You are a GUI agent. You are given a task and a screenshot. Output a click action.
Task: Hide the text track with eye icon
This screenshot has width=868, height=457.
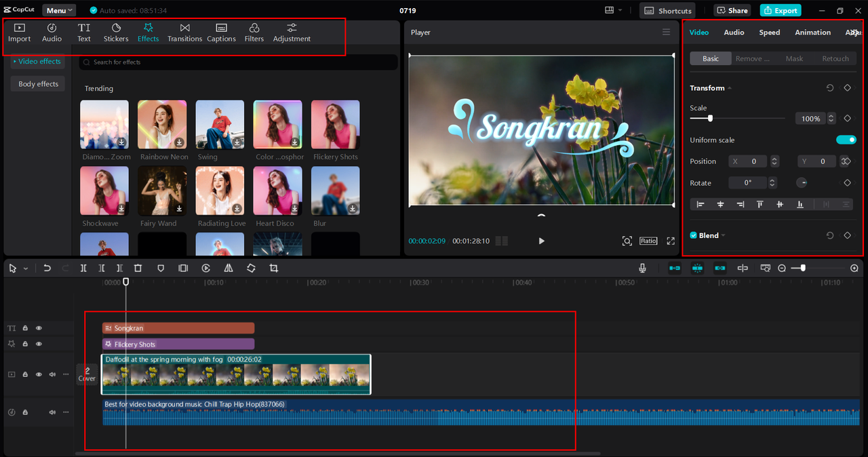[x=39, y=328]
